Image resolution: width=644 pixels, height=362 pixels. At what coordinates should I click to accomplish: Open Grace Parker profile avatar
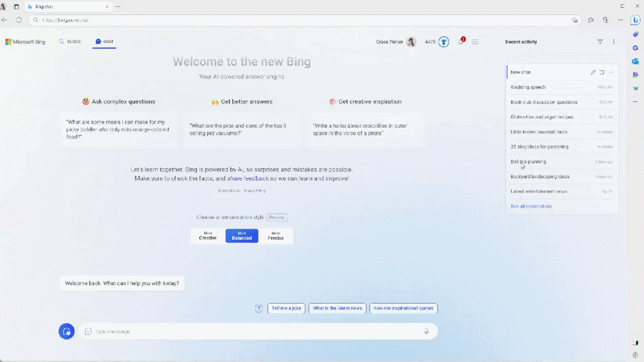point(411,42)
